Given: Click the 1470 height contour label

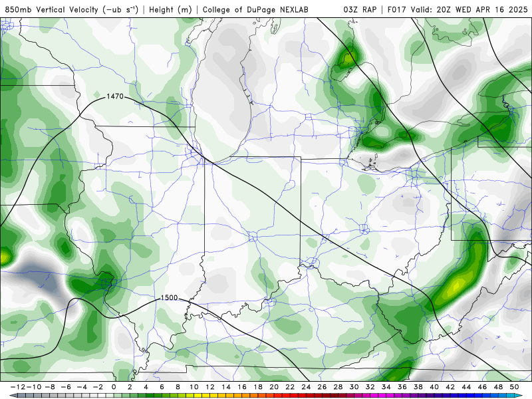Looking at the screenshot, I should (x=115, y=96).
